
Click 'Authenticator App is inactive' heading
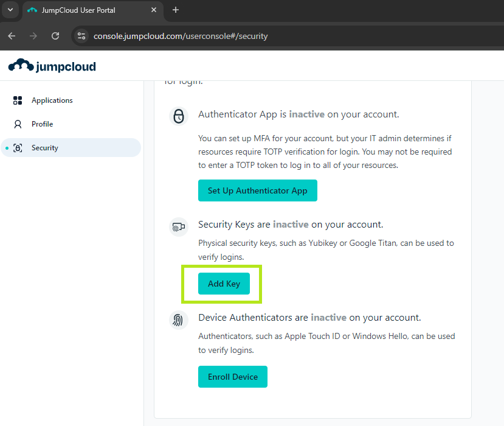tap(299, 114)
